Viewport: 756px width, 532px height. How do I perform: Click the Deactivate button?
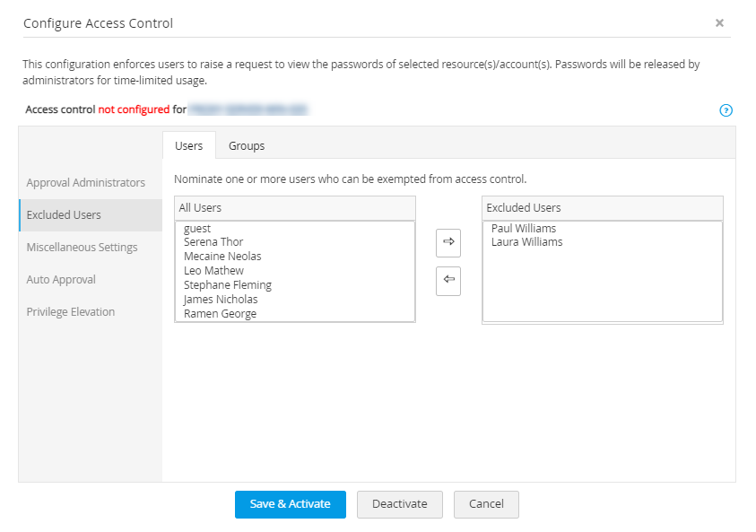[400, 504]
